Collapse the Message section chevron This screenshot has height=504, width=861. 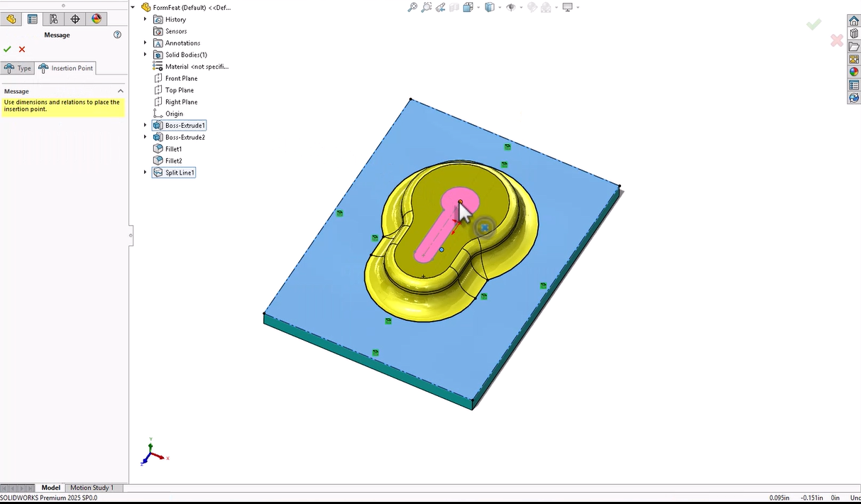[x=121, y=91]
